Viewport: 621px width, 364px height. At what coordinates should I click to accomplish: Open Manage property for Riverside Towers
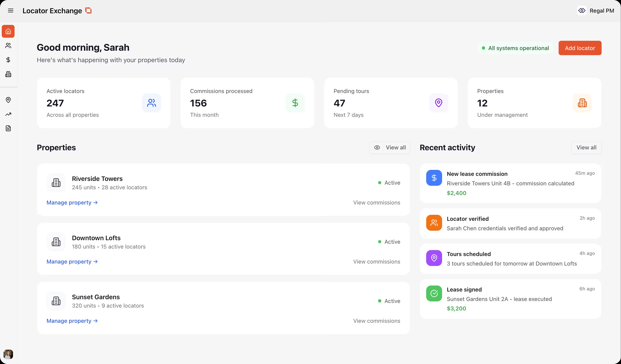click(x=72, y=203)
